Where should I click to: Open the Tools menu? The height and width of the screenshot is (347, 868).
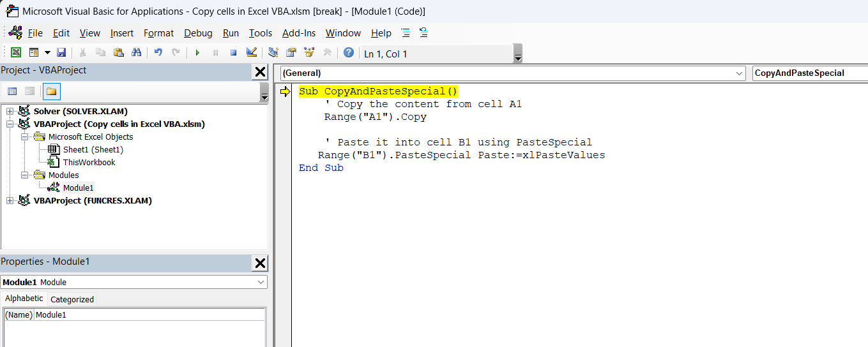coord(261,33)
